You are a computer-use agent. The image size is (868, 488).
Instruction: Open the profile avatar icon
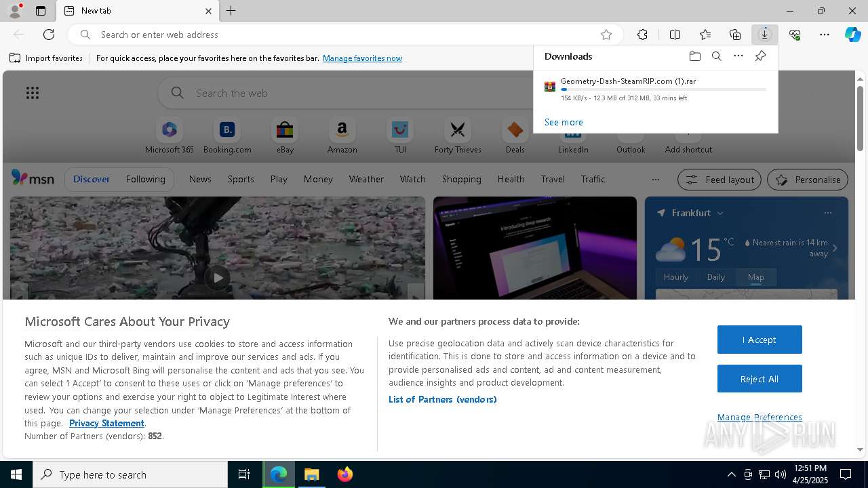pyautogui.click(x=14, y=11)
